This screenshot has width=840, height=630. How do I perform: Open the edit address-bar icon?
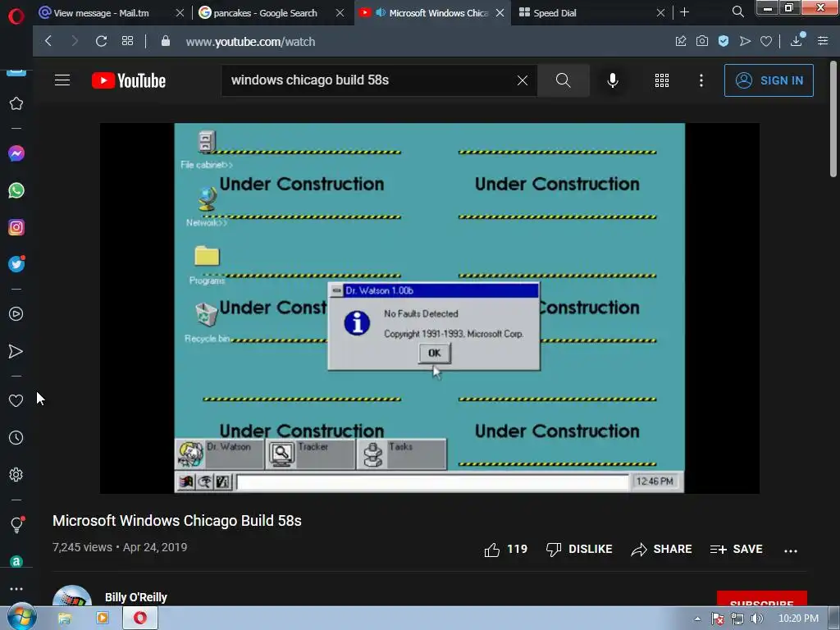[681, 41]
